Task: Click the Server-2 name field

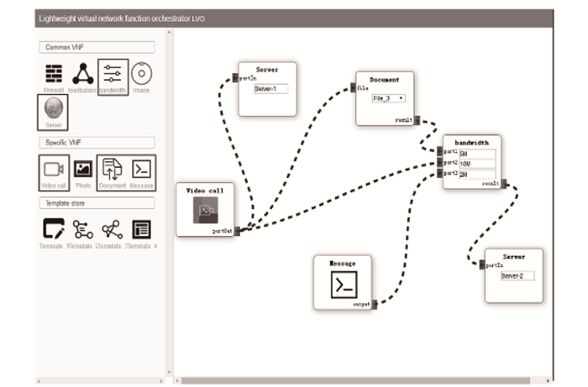Action: (x=517, y=275)
